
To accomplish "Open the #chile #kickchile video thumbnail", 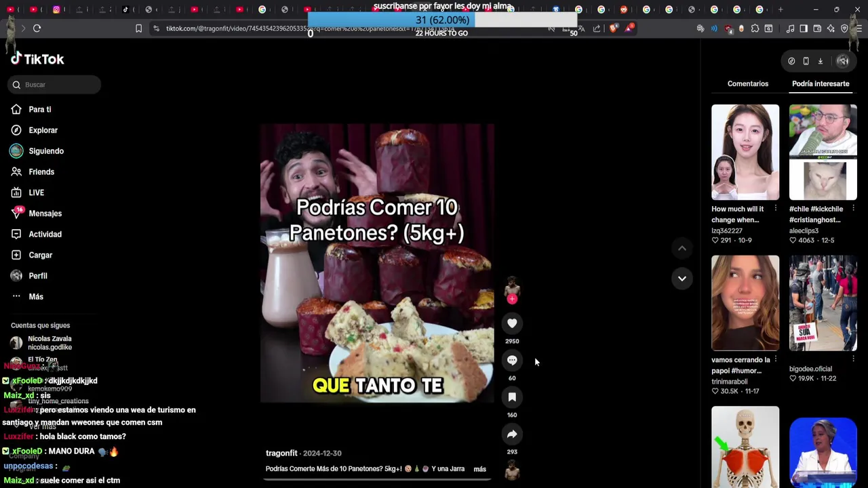I will point(823,152).
